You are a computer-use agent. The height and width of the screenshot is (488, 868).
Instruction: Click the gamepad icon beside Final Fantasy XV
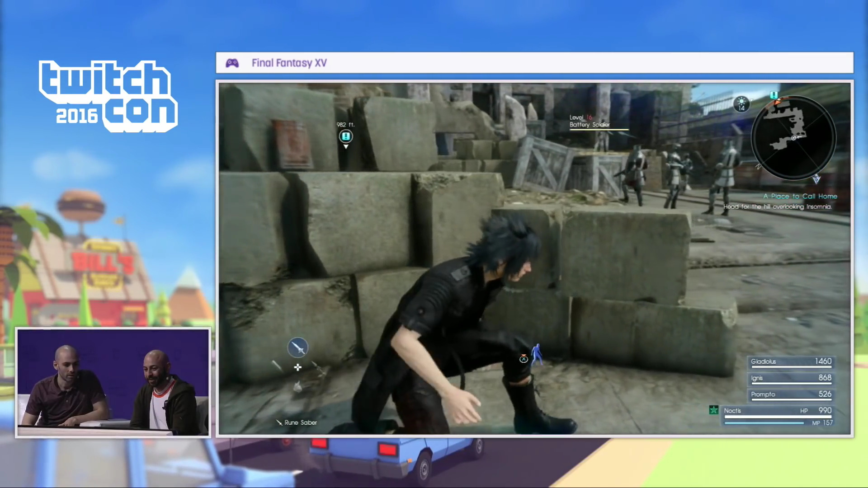pos(232,63)
